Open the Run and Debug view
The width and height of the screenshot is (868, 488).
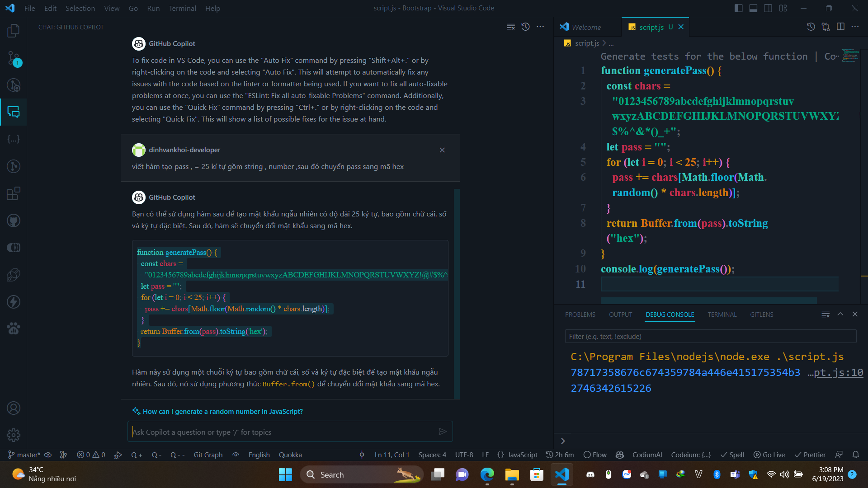[14, 166]
